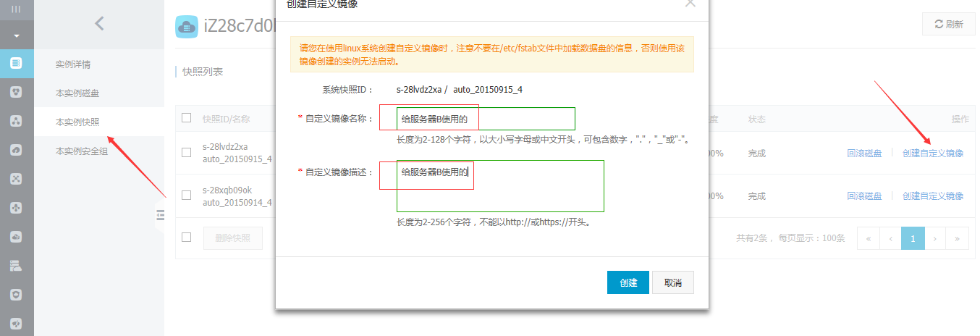Viewport: 980px width, 336px height.
Task: Click the server rack icon in left rail
Action: [16, 266]
